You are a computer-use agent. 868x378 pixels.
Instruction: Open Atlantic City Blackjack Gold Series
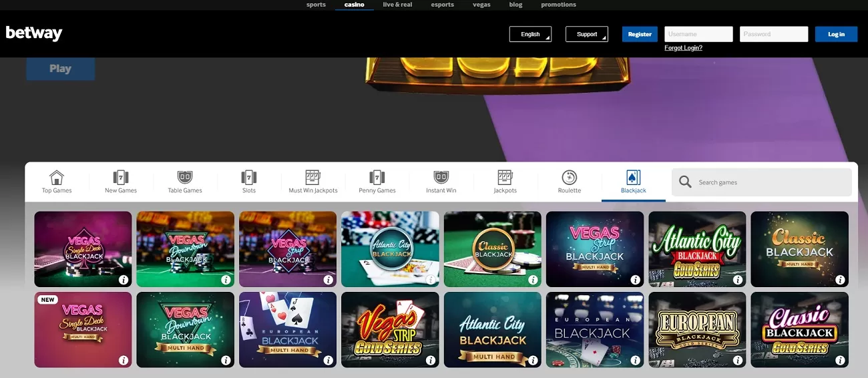697,249
